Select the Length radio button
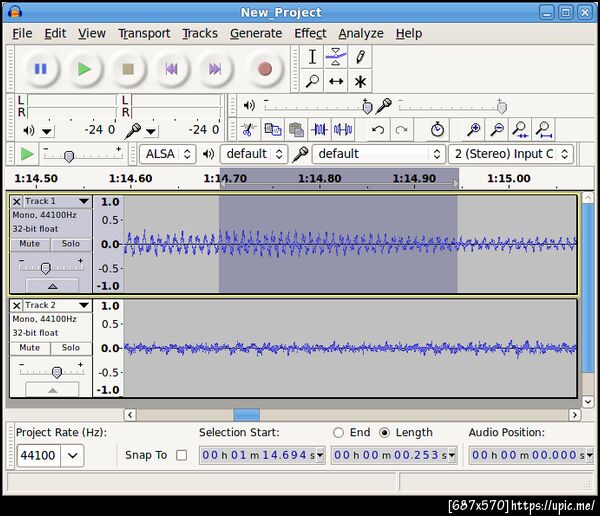This screenshot has width=600, height=516. click(x=385, y=433)
